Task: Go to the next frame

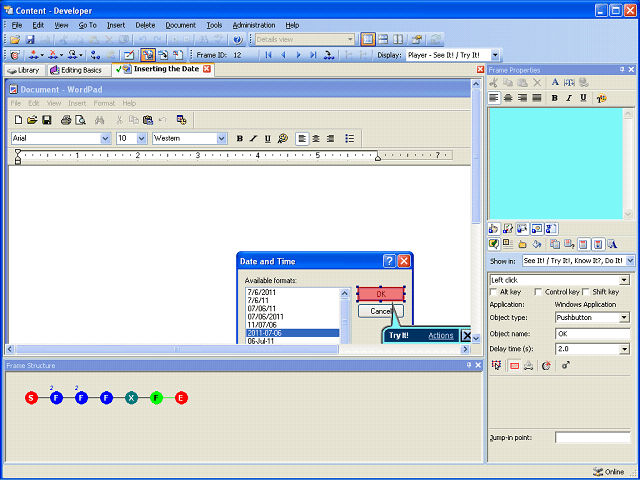Action: point(298,55)
